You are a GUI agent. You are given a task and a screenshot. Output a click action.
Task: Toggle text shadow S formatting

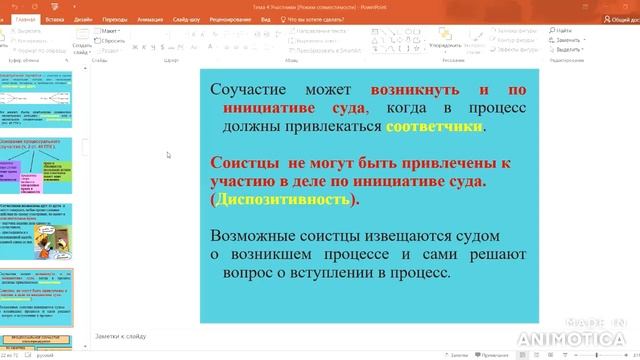(162, 47)
